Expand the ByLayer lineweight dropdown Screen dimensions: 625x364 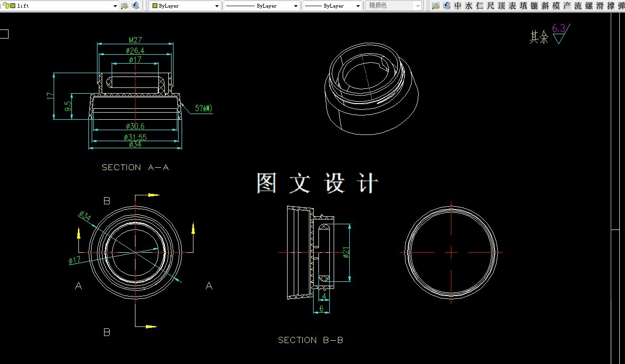click(358, 6)
